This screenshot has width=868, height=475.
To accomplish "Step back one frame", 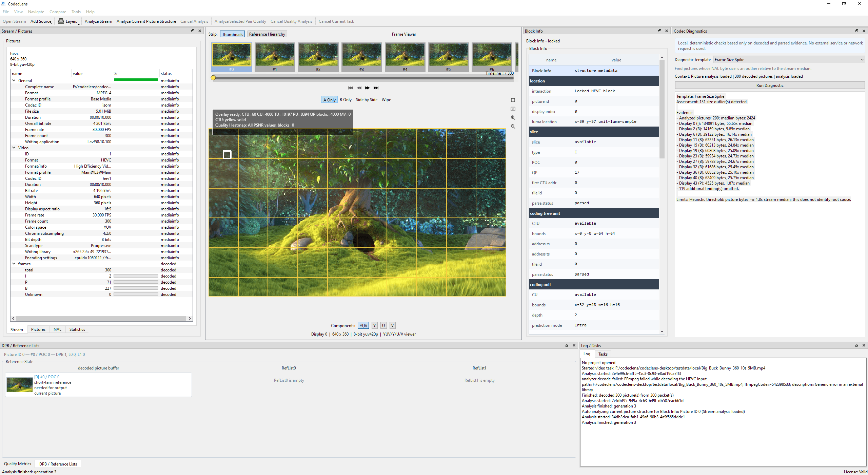I will point(359,88).
